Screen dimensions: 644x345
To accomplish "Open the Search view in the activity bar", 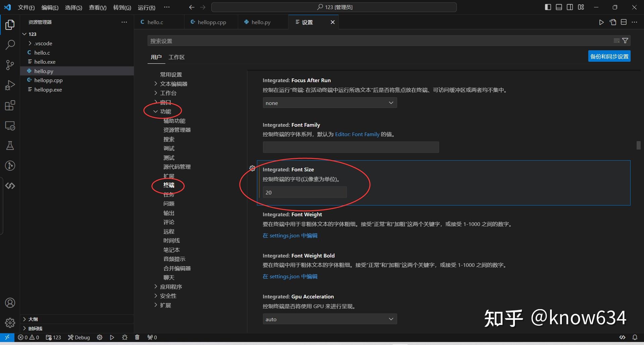I will click(x=10, y=44).
